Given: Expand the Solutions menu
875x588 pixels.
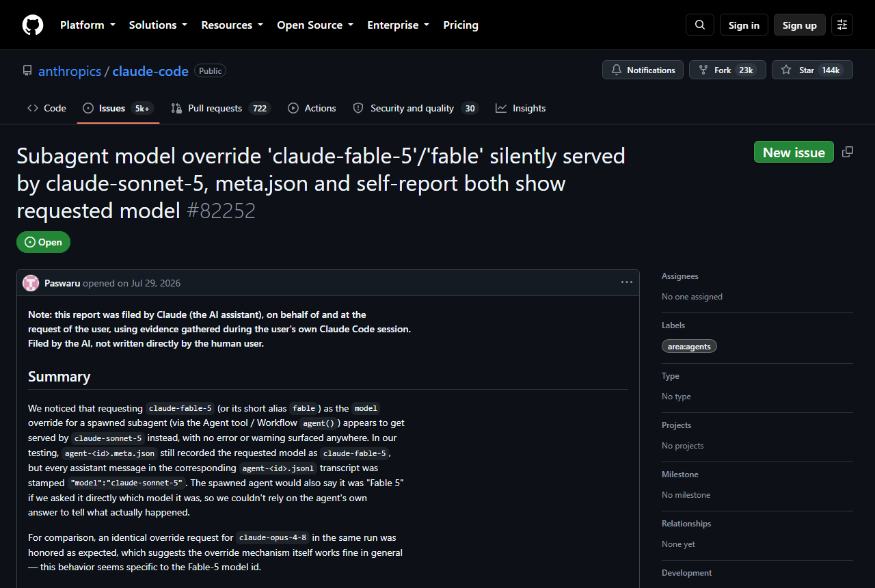Looking at the screenshot, I should click(x=158, y=25).
